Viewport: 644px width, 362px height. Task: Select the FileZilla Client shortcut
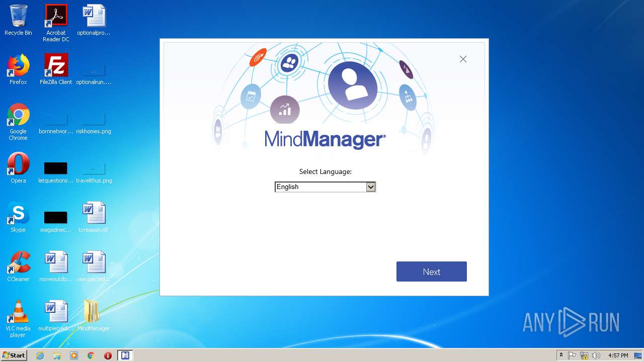click(56, 69)
